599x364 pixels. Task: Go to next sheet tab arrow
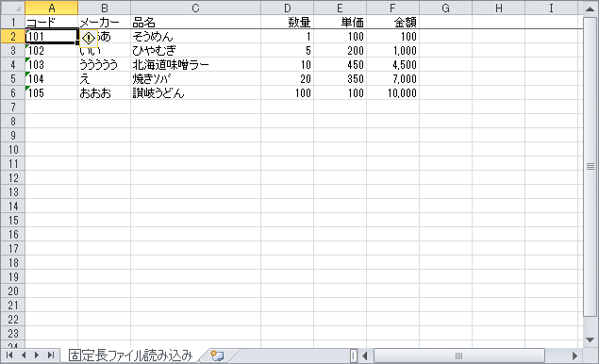tap(37, 356)
